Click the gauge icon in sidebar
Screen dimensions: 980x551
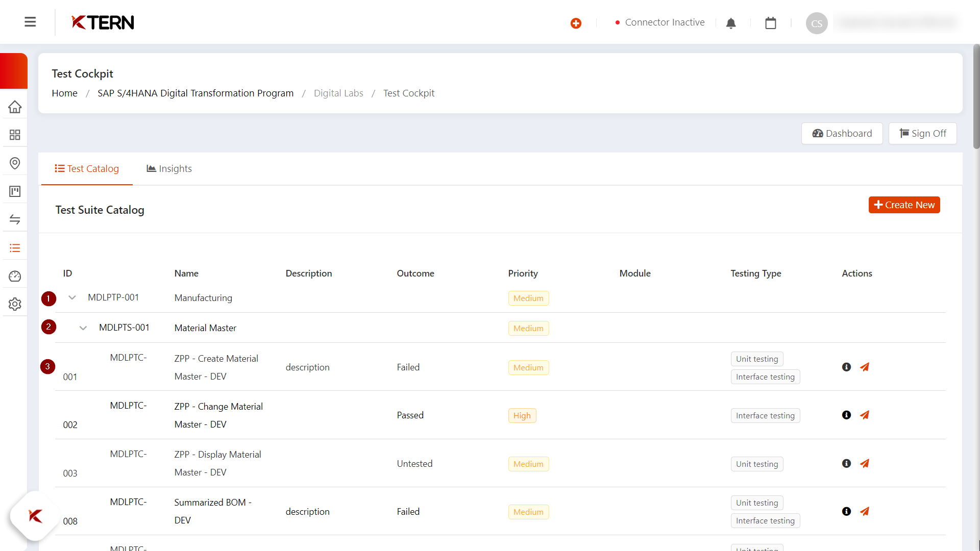pyautogui.click(x=15, y=276)
